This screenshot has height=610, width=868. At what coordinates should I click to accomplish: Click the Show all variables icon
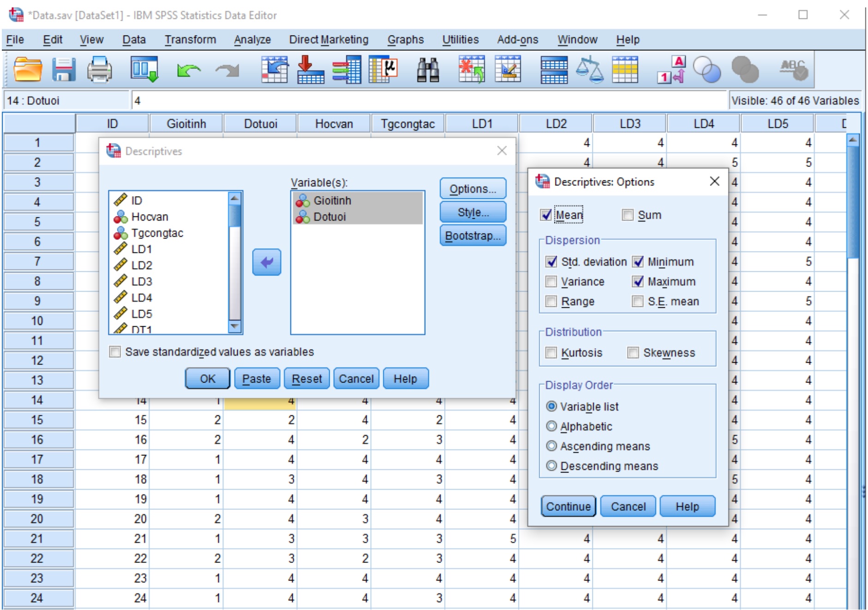tap(745, 69)
